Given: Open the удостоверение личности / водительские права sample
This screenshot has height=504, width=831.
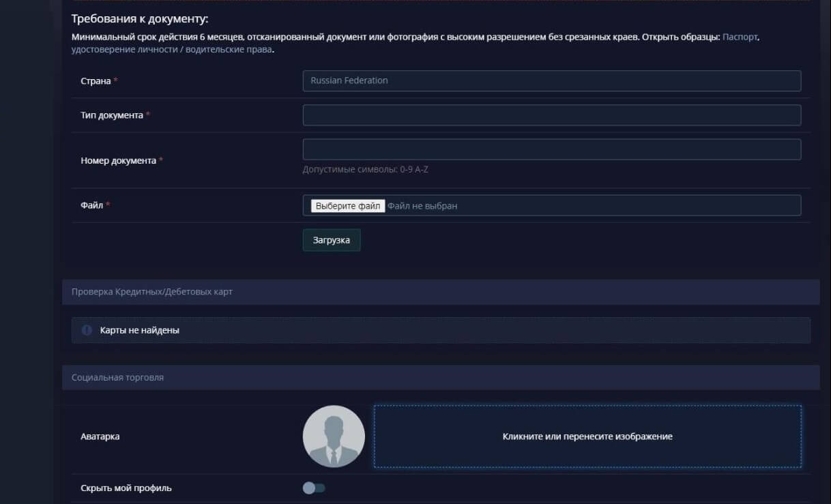Looking at the screenshot, I should pos(171,50).
